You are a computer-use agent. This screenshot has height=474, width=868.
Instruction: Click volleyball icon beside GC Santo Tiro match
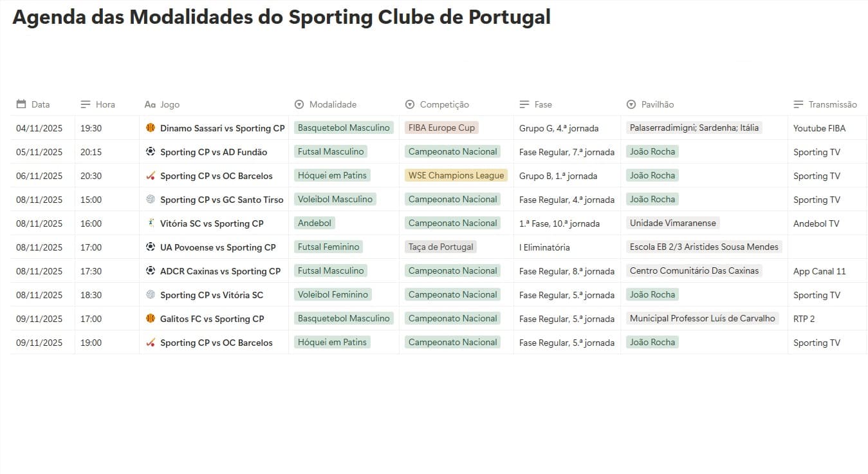click(x=151, y=200)
